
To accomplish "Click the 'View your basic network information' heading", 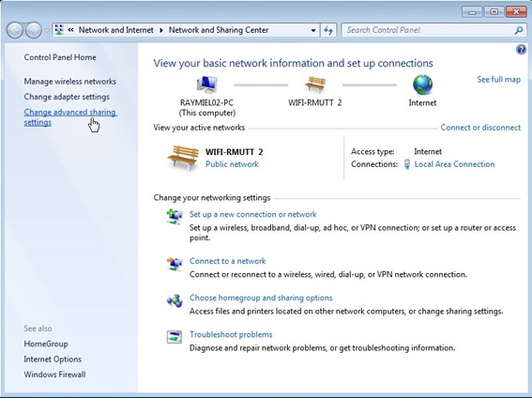I will point(293,63).
